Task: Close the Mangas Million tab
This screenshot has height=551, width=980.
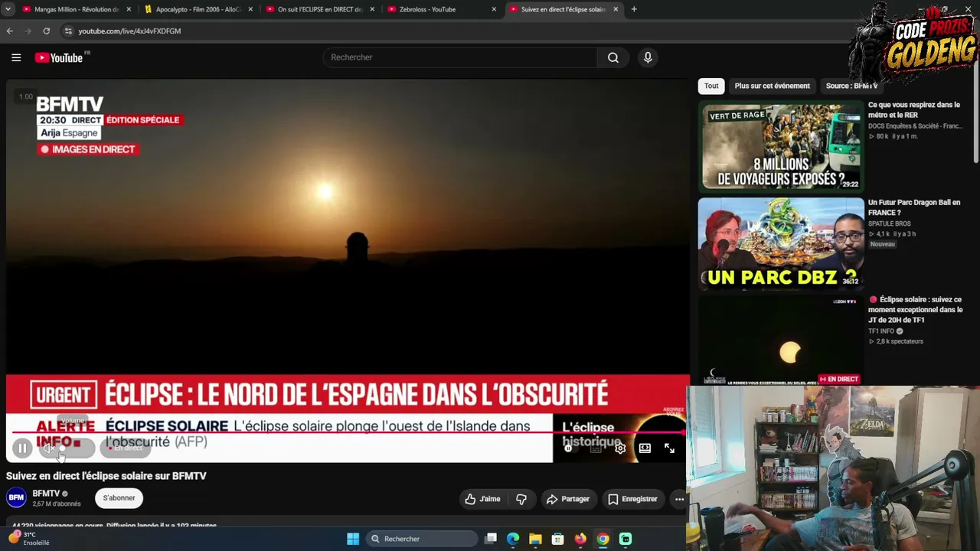Action: point(128,9)
